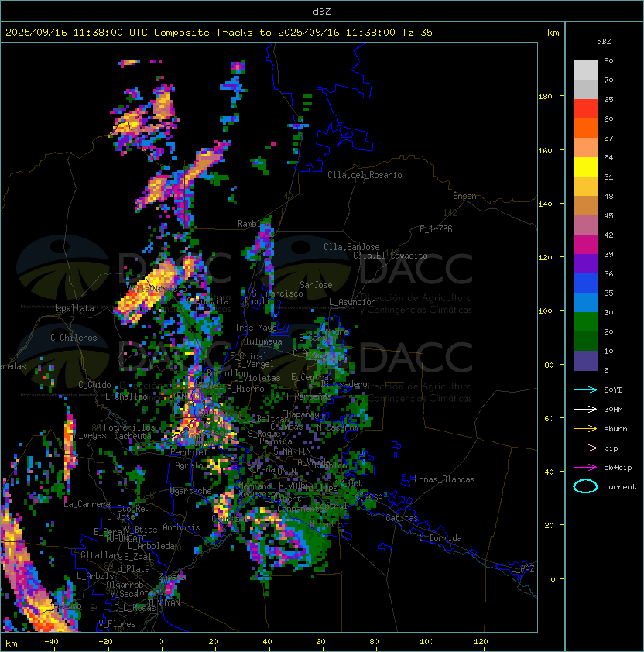The width and height of the screenshot is (644, 652).
Task: Click the 'Clla.SanJose' map label
Action: coord(351,247)
